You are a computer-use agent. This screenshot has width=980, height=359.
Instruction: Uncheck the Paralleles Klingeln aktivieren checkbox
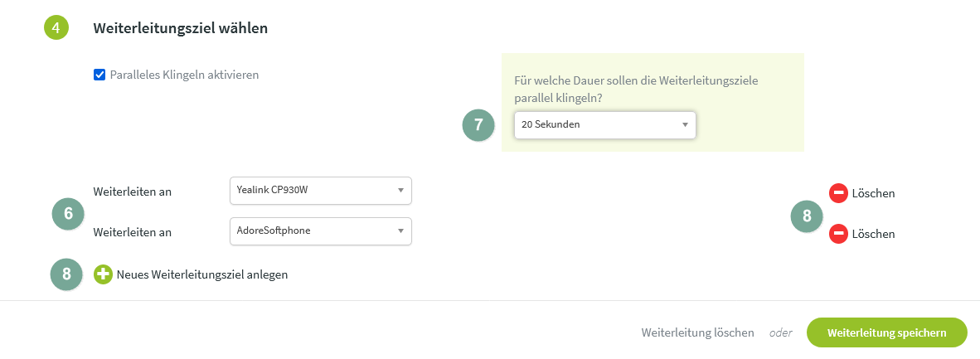point(99,75)
